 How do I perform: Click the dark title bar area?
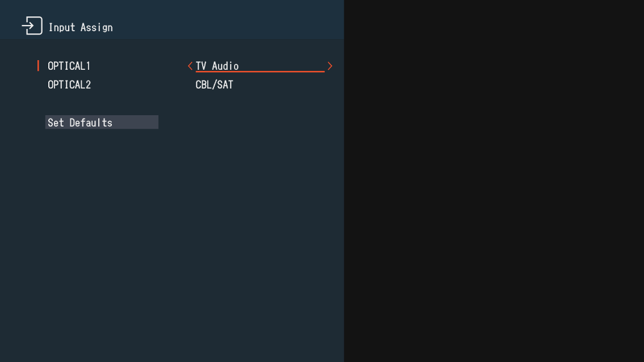[x=199, y=19]
